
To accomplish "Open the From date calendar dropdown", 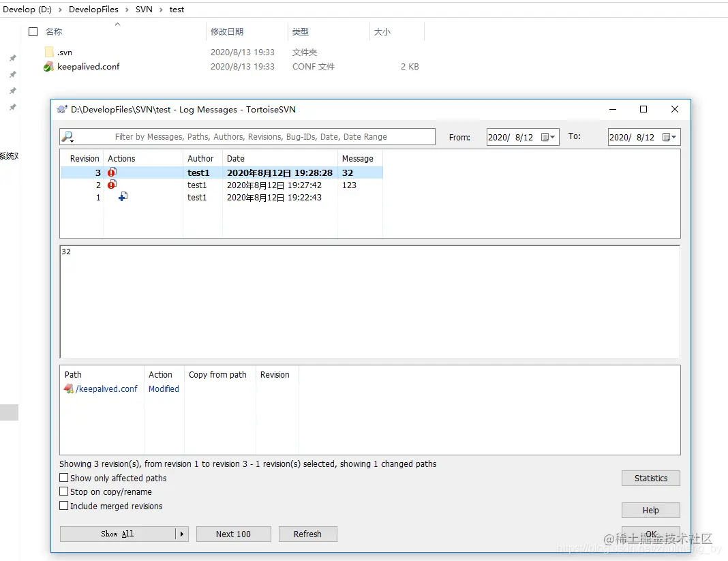I will (548, 137).
